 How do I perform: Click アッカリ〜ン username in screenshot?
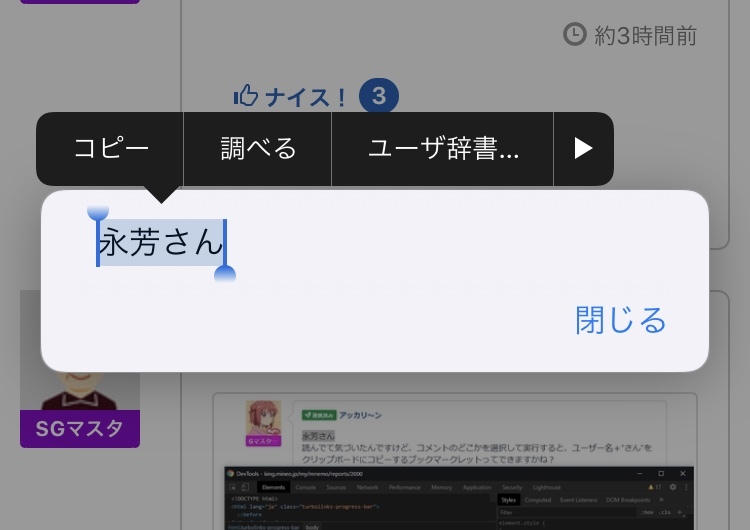click(360, 415)
